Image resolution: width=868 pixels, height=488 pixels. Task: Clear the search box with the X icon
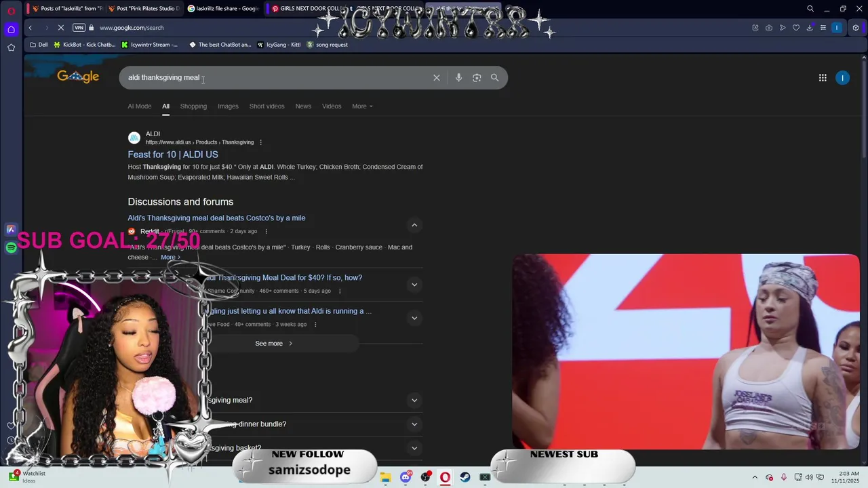point(437,78)
